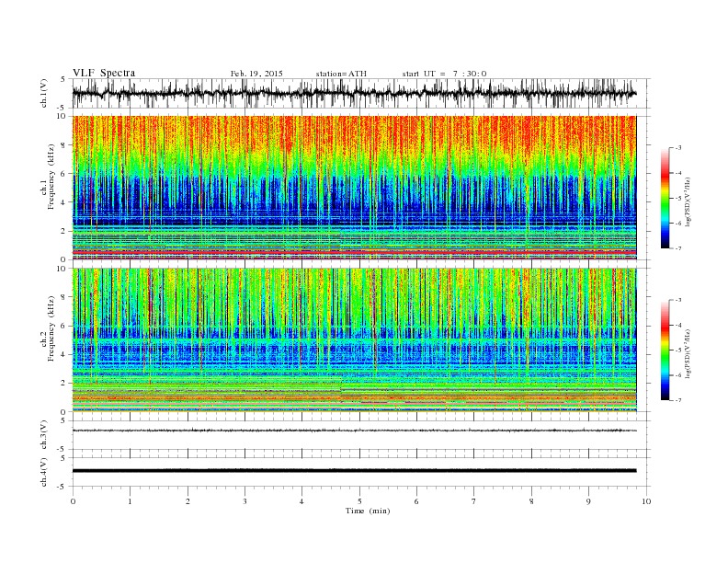This screenshot has height=563, width=728.
Task: Click the "5" tick on the time axis
Action: (x=359, y=501)
